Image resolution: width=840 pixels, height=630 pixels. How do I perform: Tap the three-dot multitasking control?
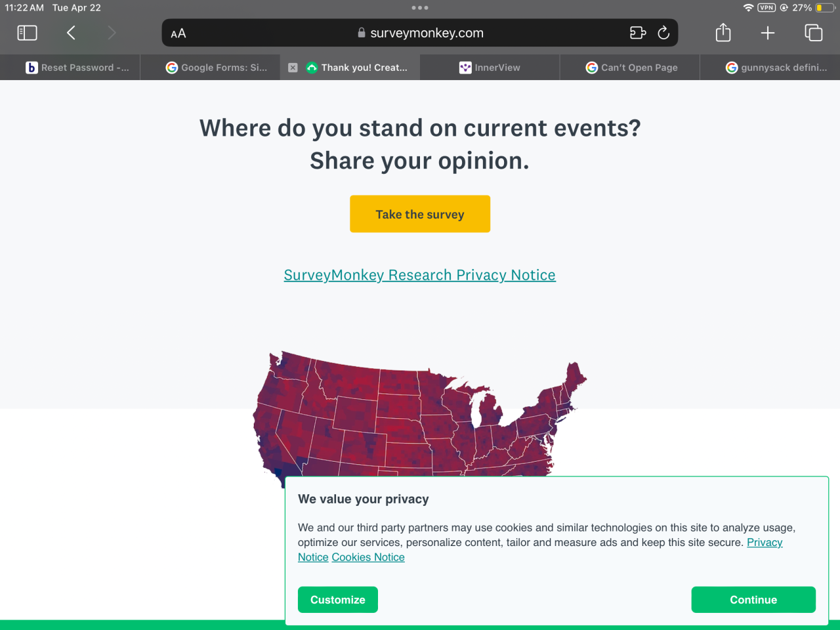click(x=420, y=8)
